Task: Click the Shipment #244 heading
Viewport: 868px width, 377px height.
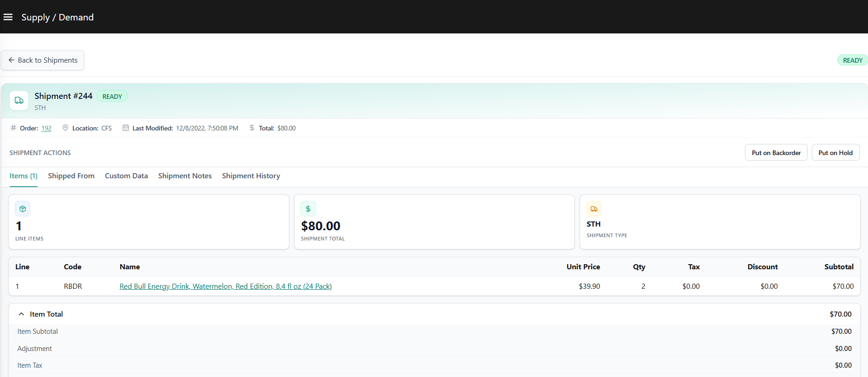Action: coord(64,96)
